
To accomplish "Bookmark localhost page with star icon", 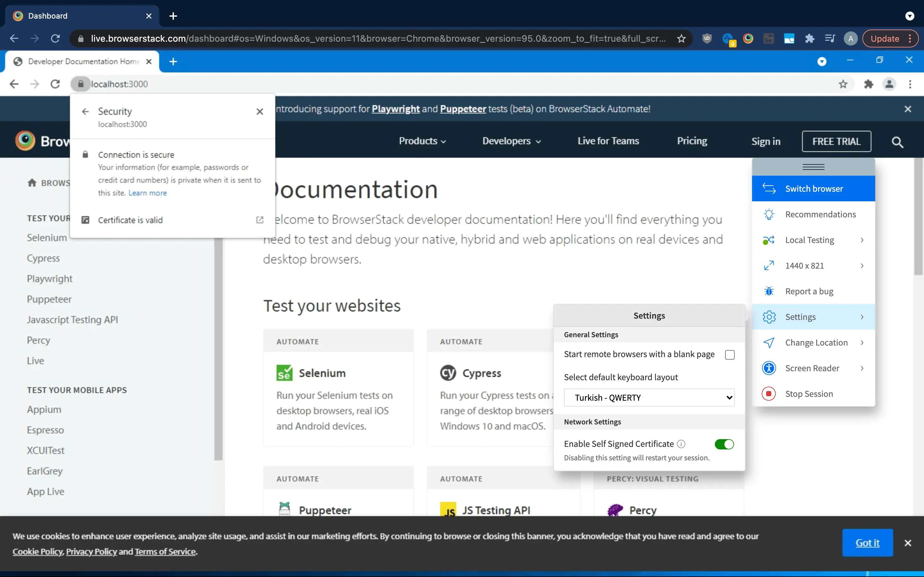I will pos(843,84).
